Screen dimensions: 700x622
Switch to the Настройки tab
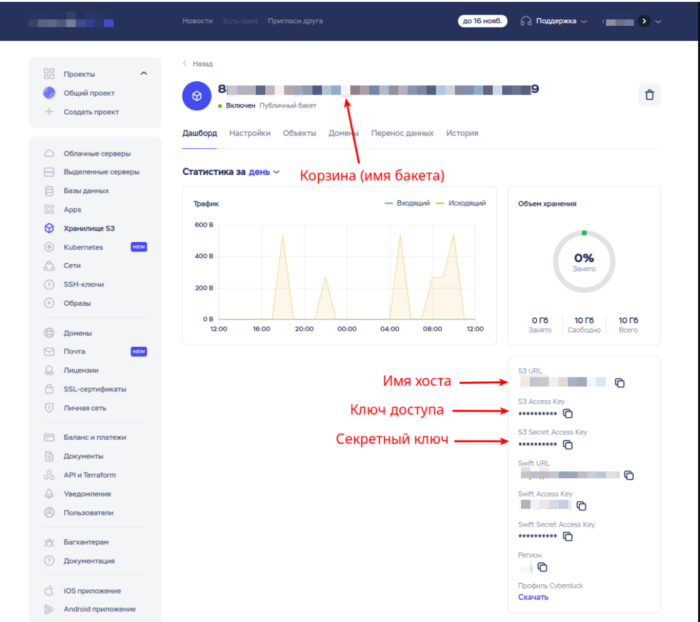point(250,133)
